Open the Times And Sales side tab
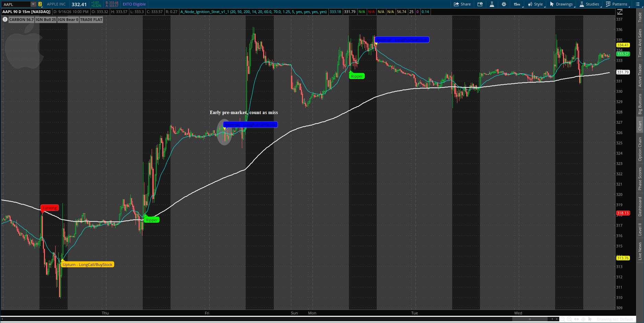The width and height of the screenshot is (644, 323). [640, 43]
